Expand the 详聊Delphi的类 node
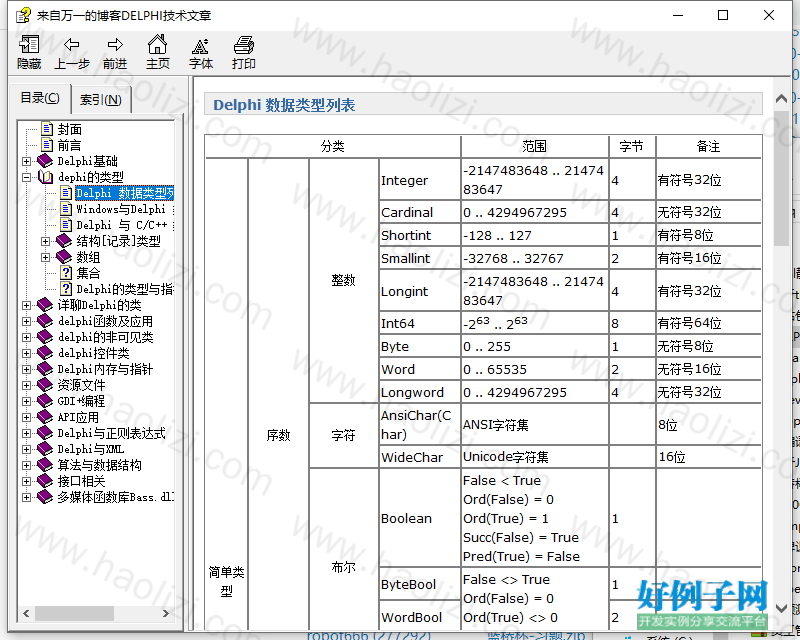The width and height of the screenshot is (800, 640). tap(26, 305)
